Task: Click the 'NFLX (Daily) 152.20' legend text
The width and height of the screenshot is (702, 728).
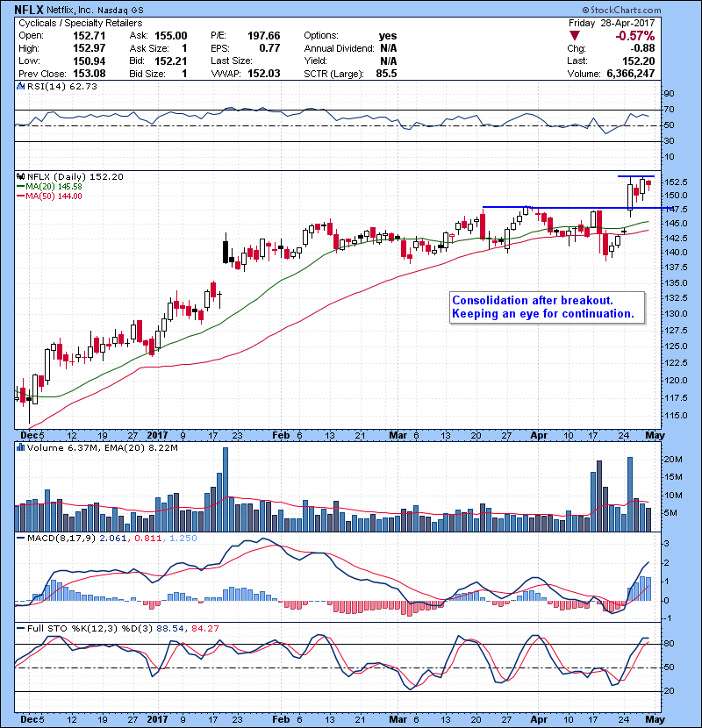Action: click(75, 176)
